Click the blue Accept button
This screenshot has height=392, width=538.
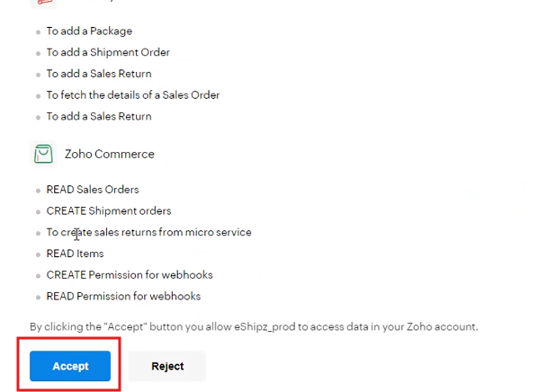click(x=70, y=366)
